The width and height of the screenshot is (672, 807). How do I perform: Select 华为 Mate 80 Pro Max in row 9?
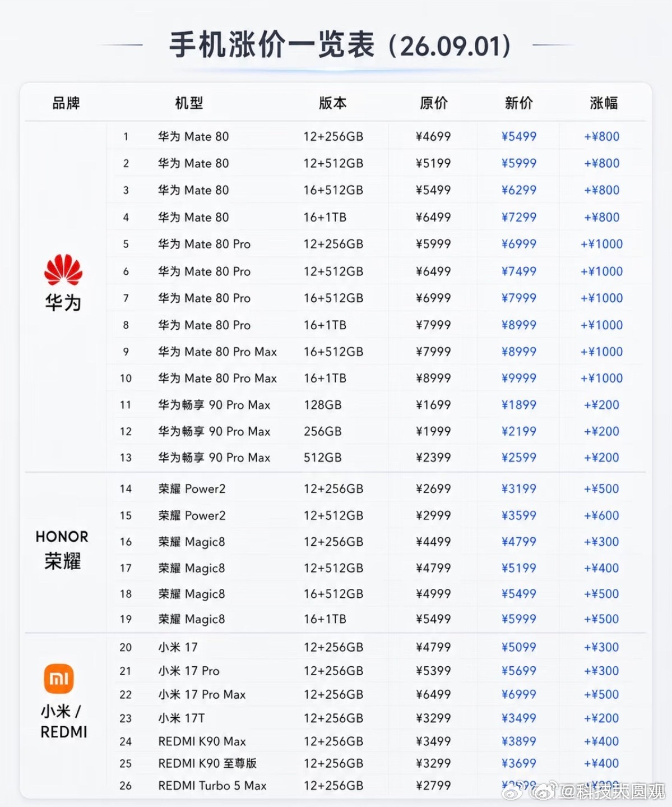point(217,352)
